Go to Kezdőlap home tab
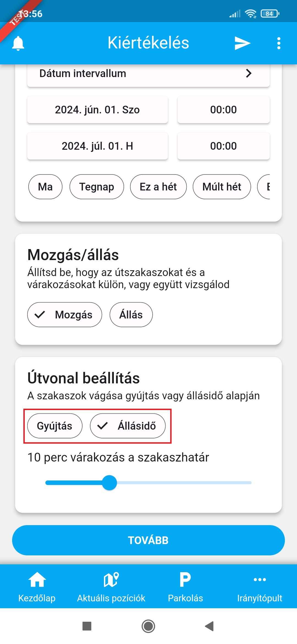297x644 pixels. pyautogui.click(x=37, y=586)
